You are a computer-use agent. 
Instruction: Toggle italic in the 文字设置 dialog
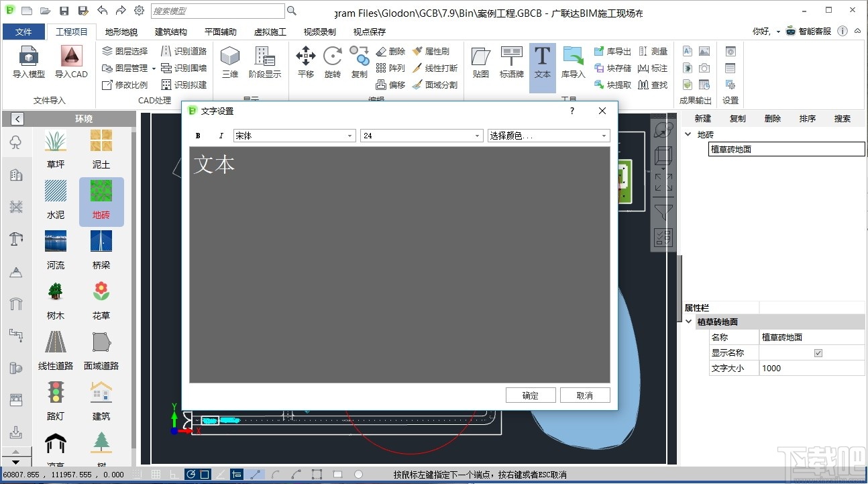[x=221, y=136]
